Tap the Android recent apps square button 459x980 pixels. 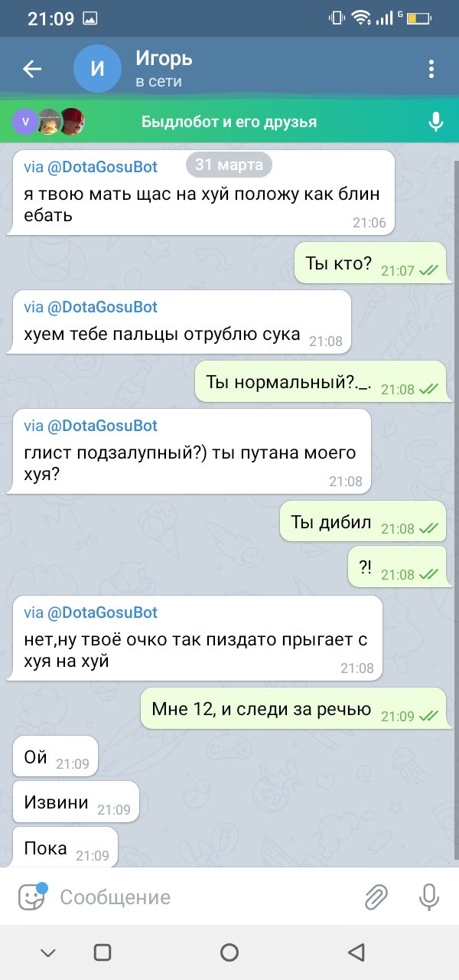pos(103,952)
